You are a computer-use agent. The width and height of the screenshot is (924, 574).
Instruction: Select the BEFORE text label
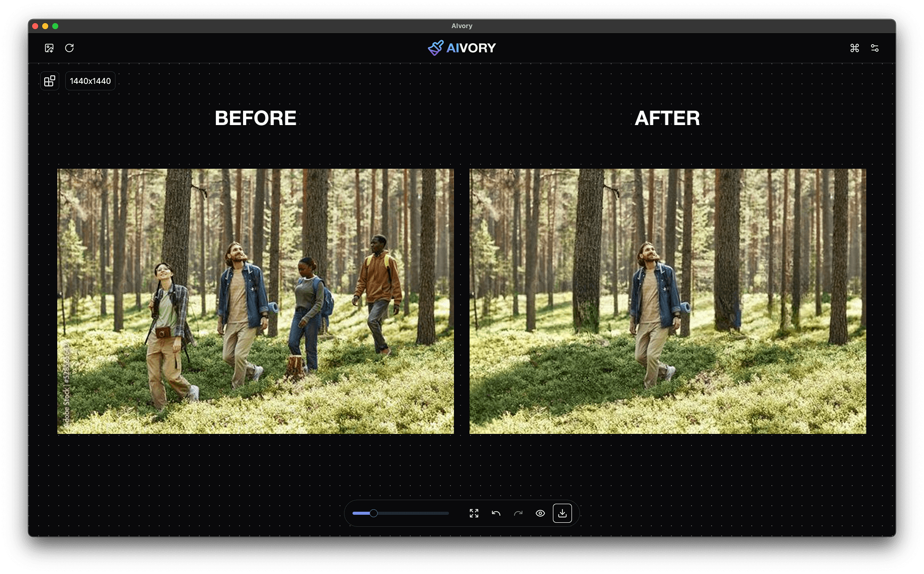point(256,118)
